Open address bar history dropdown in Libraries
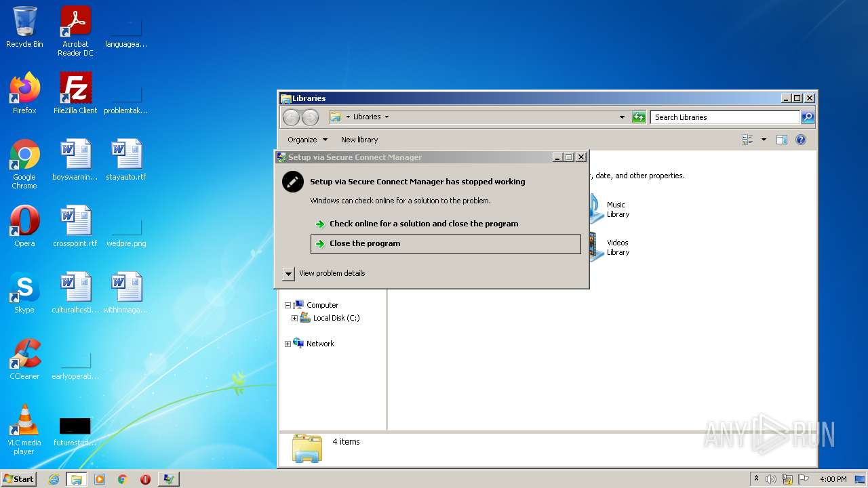This screenshot has width=868, height=488. 622,117
